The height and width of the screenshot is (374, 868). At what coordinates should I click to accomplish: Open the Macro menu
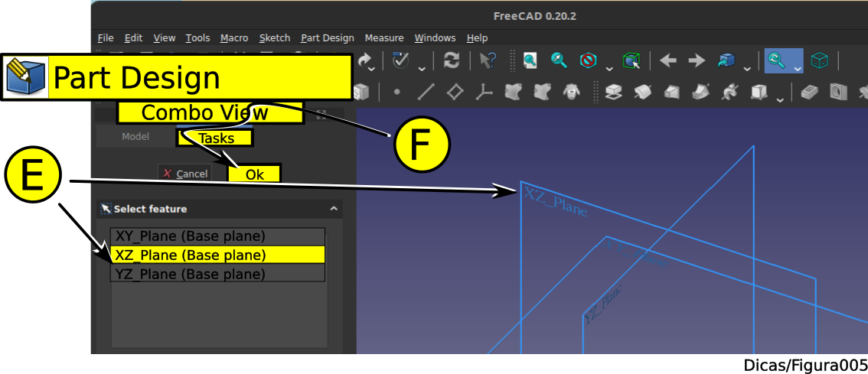(x=234, y=37)
